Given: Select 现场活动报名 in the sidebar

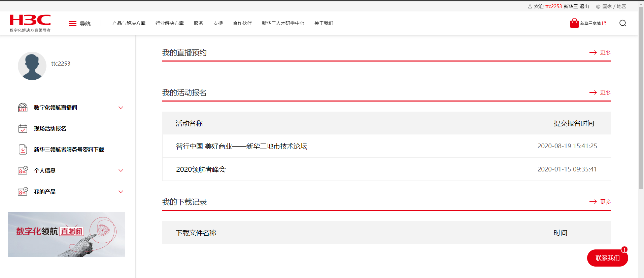Looking at the screenshot, I should coord(50,128).
